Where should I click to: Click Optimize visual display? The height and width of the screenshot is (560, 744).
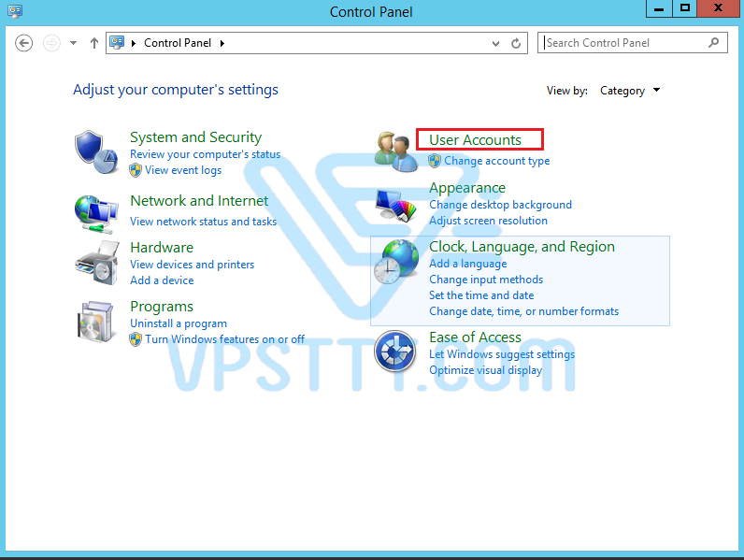coord(485,370)
